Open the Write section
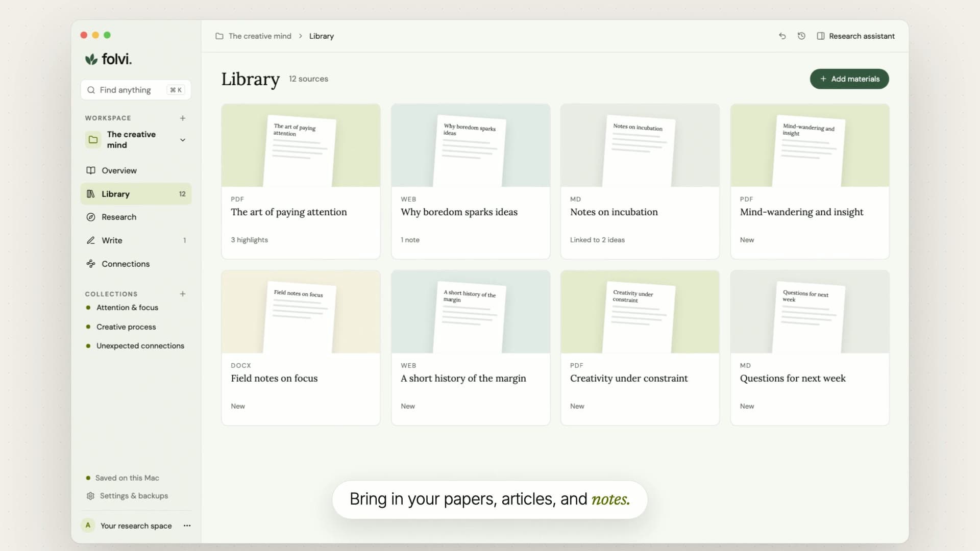The width and height of the screenshot is (980, 551). pos(136,240)
